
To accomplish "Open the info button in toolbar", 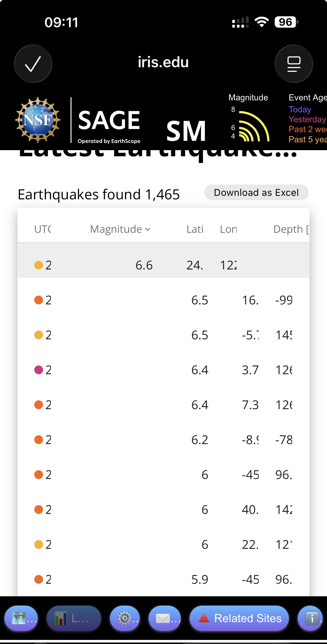I will click(x=310, y=618).
